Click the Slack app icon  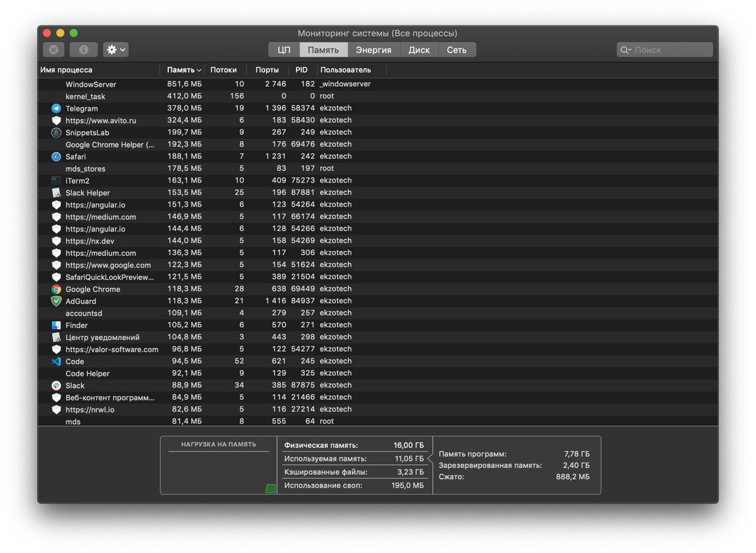click(56, 385)
